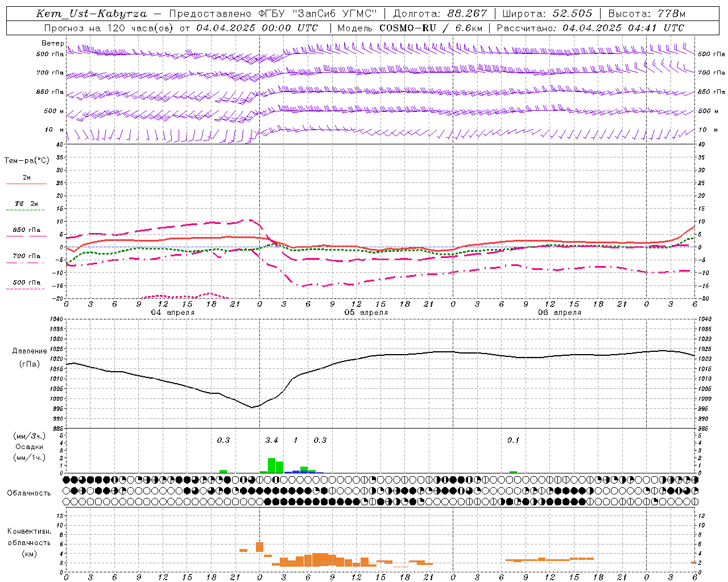The image size is (728, 582).
Task: Select the model label COSMO-RU / 6.6км
Action: click(431, 28)
